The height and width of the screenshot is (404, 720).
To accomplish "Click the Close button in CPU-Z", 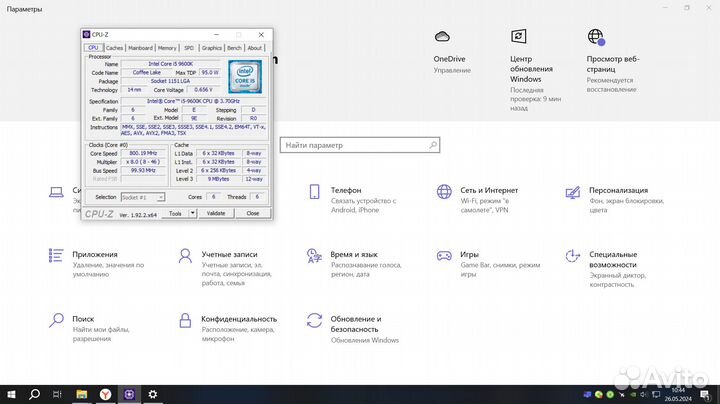I will coord(253,213).
